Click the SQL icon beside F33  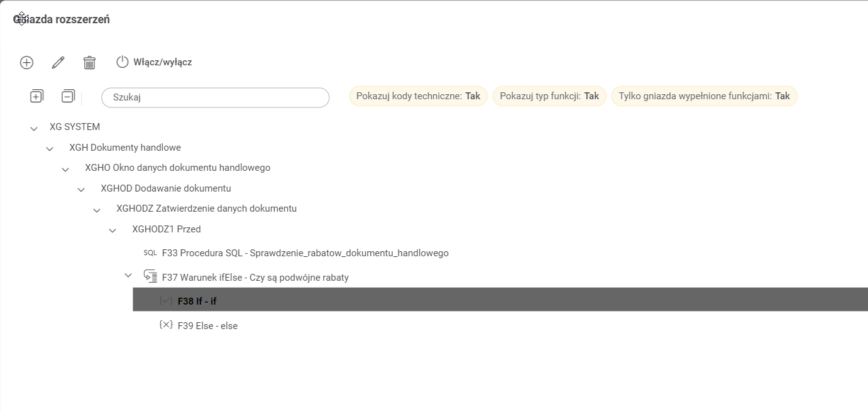150,253
